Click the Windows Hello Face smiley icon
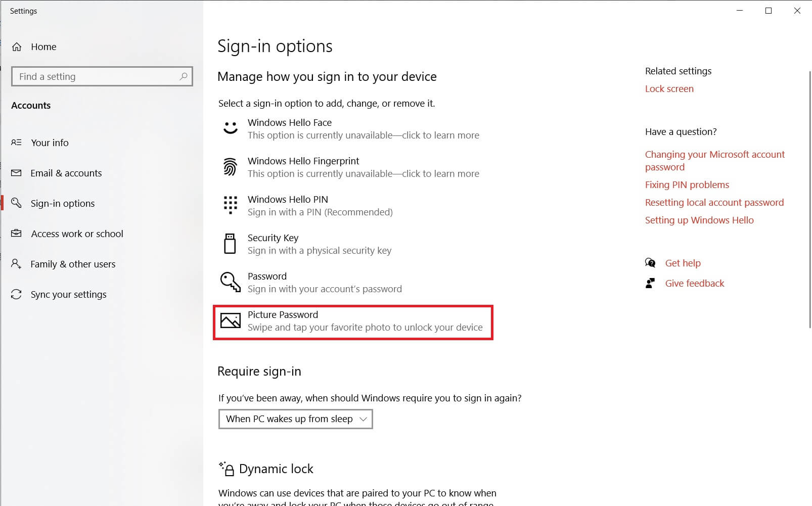 click(231, 128)
